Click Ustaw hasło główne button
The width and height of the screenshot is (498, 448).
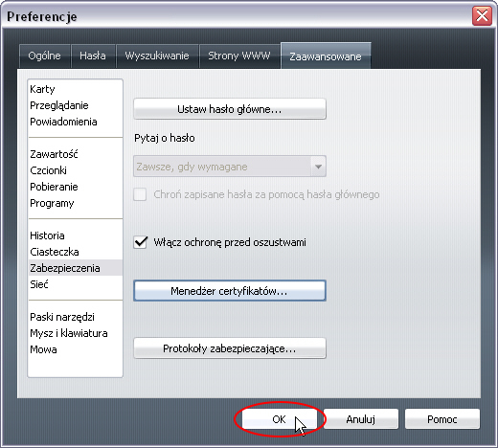(x=230, y=109)
